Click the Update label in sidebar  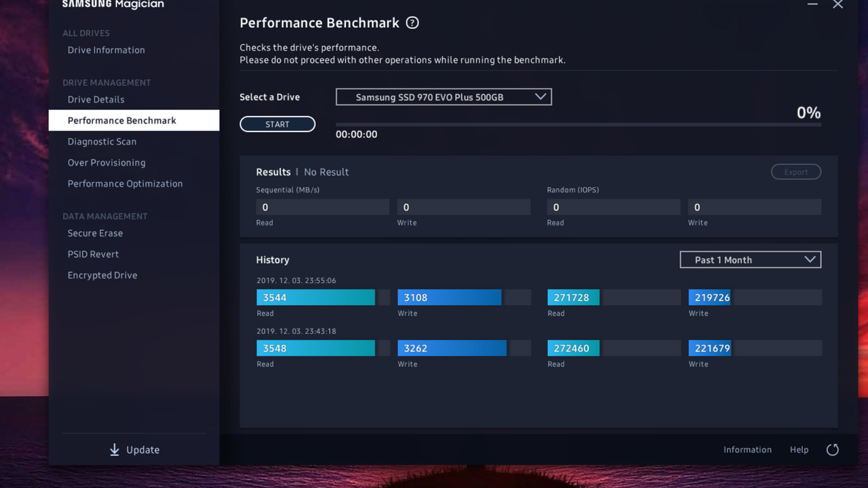pos(143,450)
